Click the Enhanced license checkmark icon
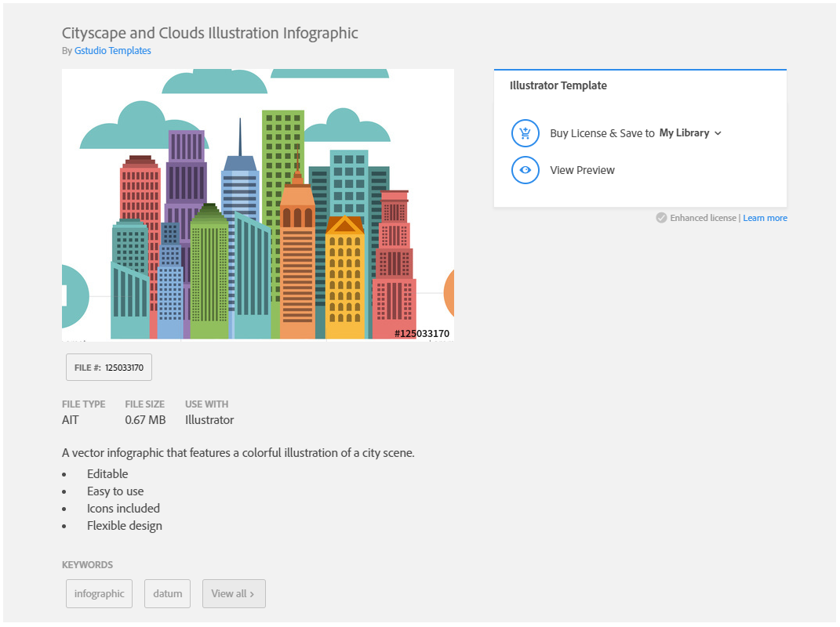840x627 pixels. [x=661, y=218]
